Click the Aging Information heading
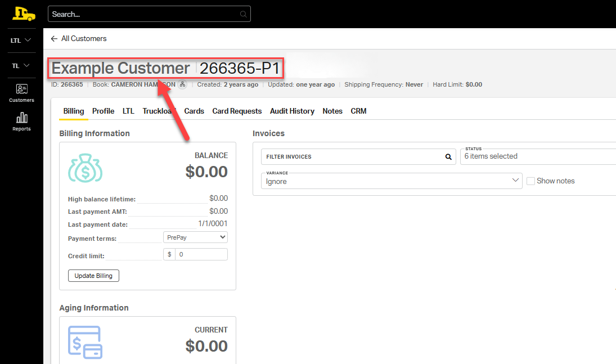The width and height of the screenshot is (616, 364). [94, 308]
